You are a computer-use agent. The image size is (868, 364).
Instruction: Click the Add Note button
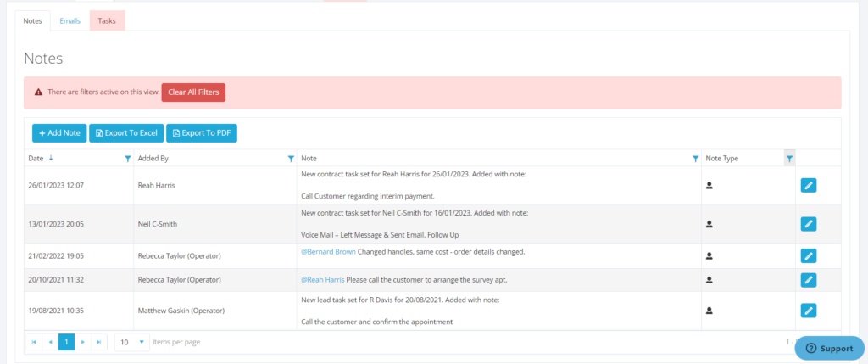59,133
